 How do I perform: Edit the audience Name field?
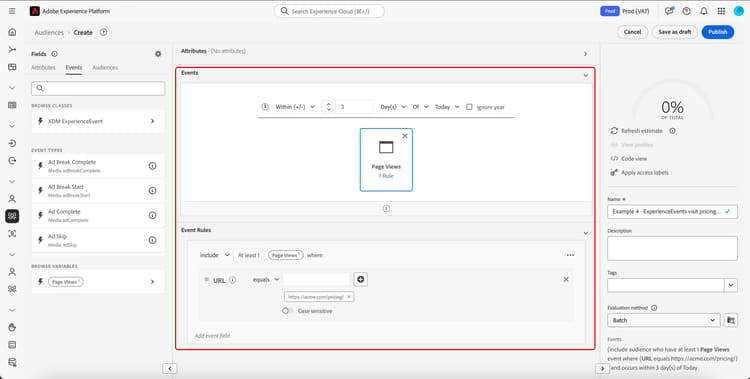(x=672, y=212)
